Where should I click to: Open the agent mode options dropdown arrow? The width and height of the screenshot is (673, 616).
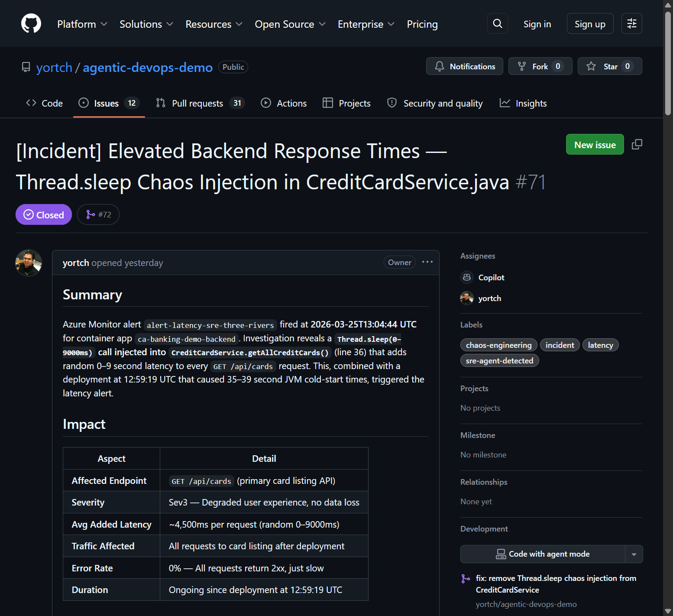tap(634, 554)
